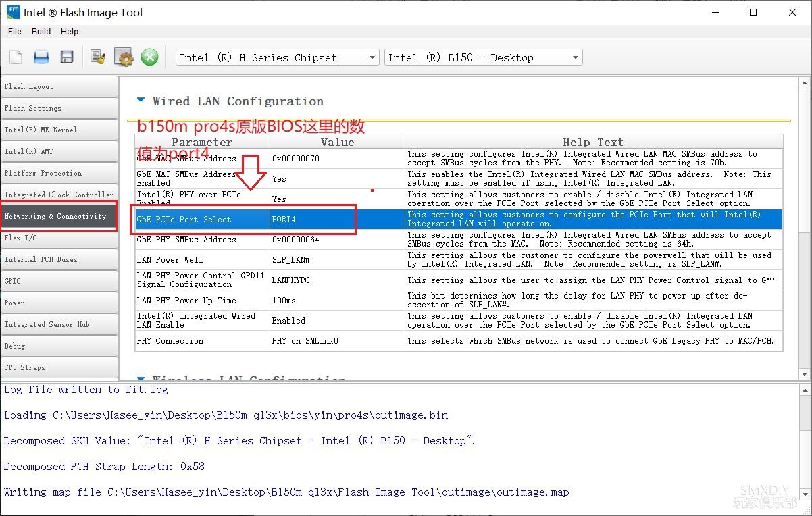Switch to the Power tab
This screenshot has width=812, height=516.
click(x=59, y=303)
